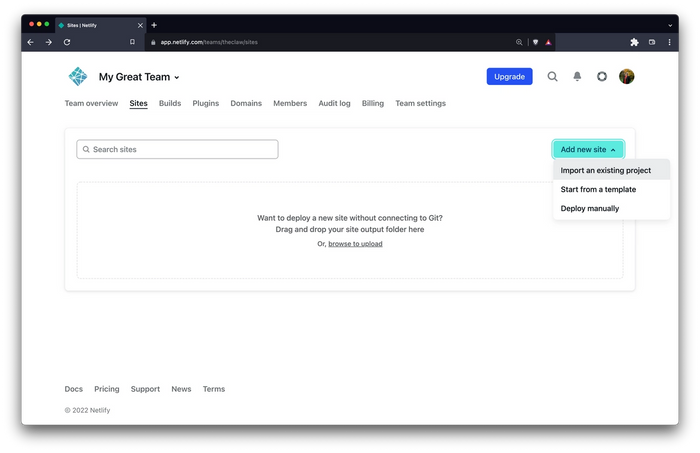The height and width of the screenshot is (453, 700).
Task: Click the lock icon in address bar
Action: [x=153, y=42]
